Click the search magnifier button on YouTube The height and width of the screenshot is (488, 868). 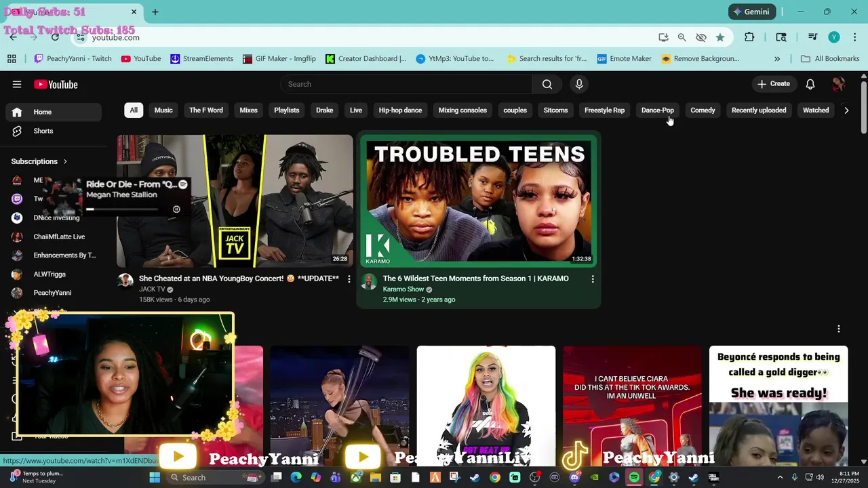tap(547, 84)
